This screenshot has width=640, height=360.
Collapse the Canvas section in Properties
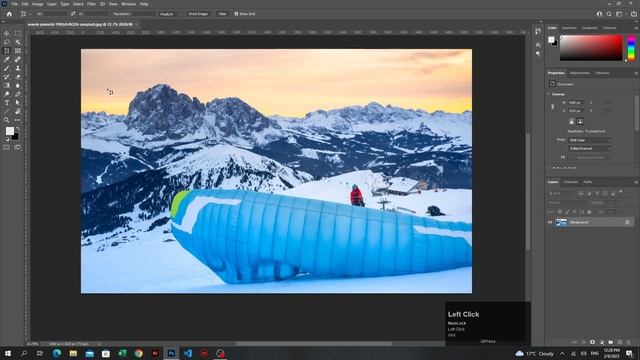tap(549, 94)
